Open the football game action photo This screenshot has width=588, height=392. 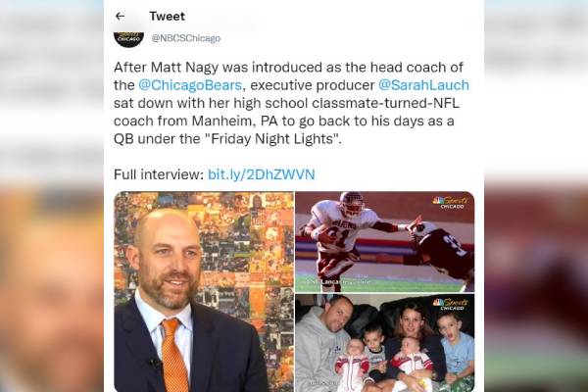384,240
